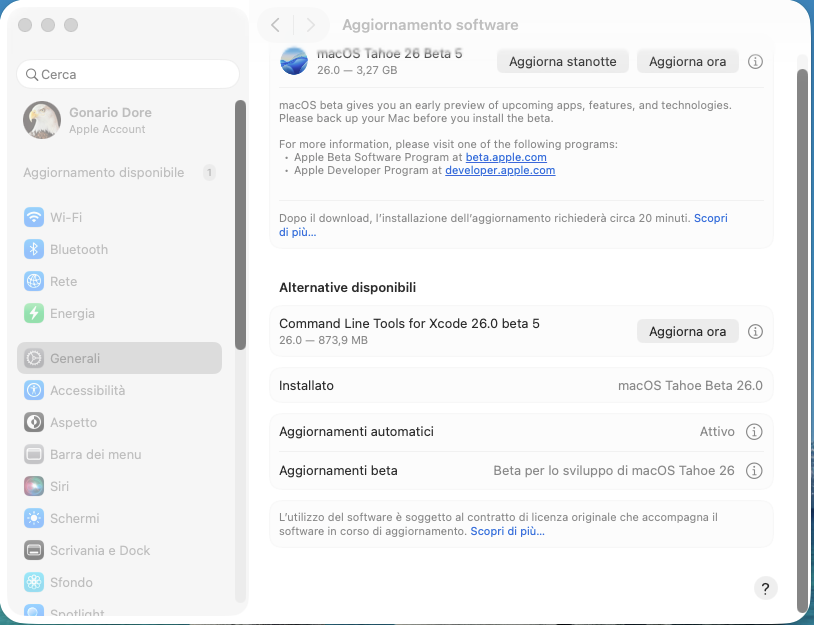
Task: Click Aggiorna stanotte button
Action: pos(563,62)
